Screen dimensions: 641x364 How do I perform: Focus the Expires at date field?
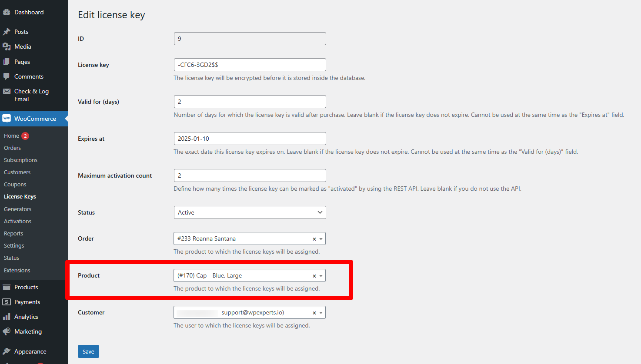point(250,139)
